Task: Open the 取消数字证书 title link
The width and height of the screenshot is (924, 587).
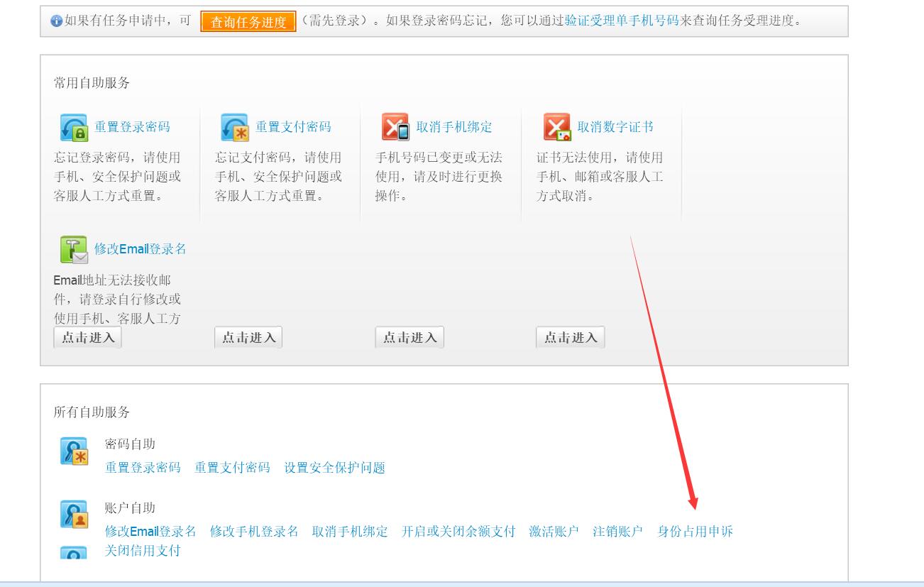Action: click(615, 127)
